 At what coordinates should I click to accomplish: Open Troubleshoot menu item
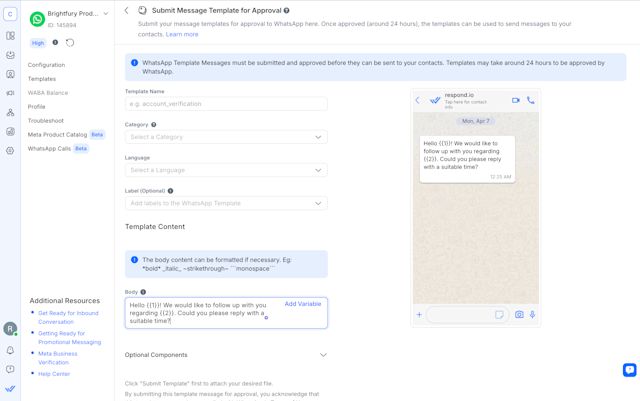(46, 120)
